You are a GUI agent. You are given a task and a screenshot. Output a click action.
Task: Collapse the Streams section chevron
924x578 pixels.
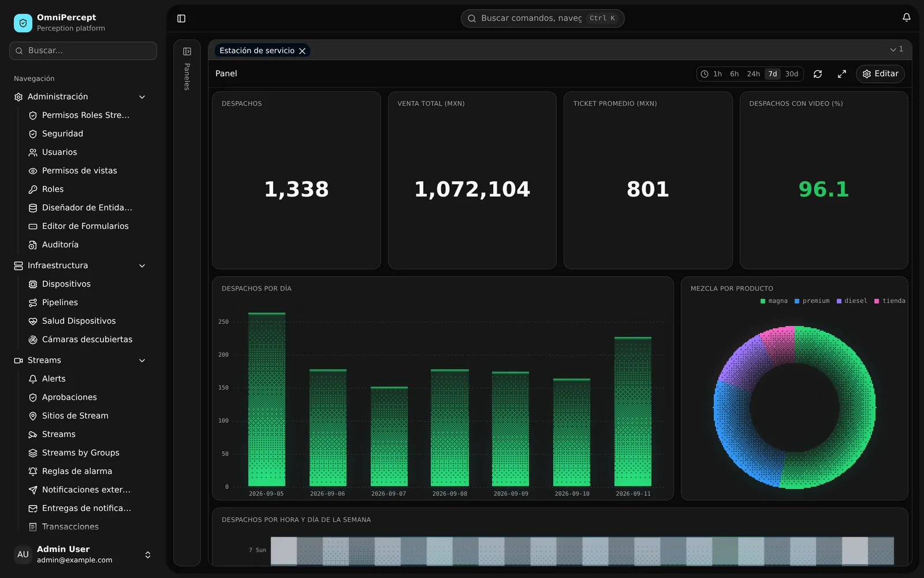coord(142,361)
